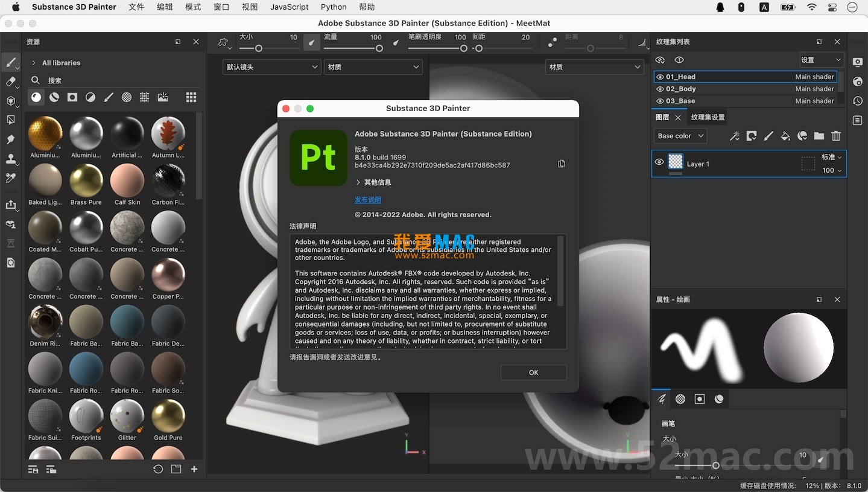
Task: Copy version hash with clipboard icon
Action: (x=562, y=164)
